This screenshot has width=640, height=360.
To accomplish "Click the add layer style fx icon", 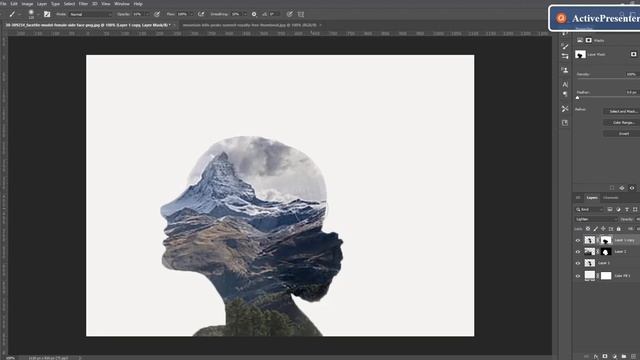I will pyautogui.click(x=596, y=356).
